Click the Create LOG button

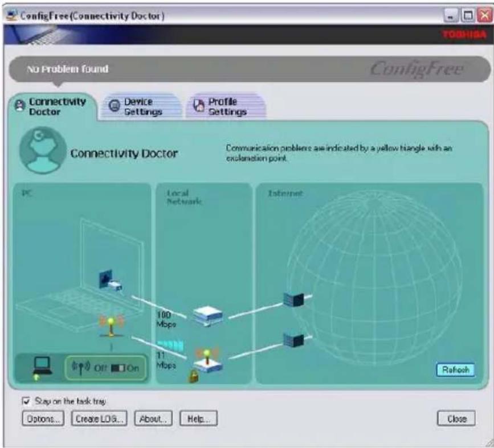(x=99, y=419)
